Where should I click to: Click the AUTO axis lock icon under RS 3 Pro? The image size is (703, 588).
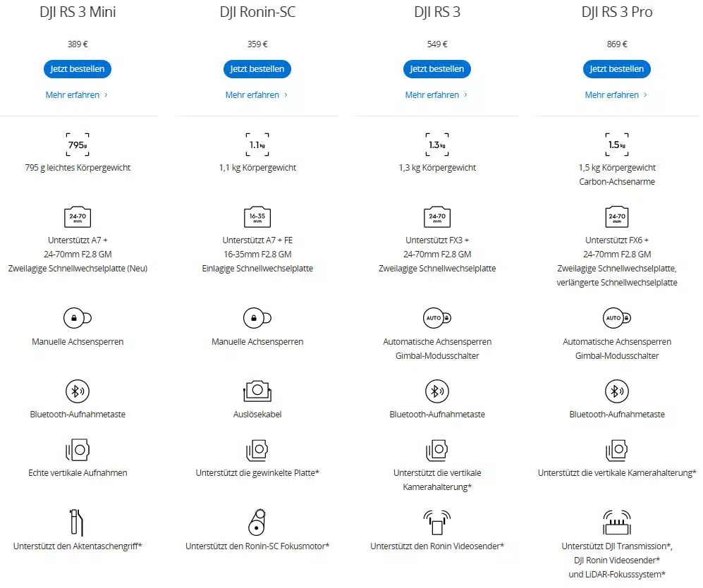(617, 318)
